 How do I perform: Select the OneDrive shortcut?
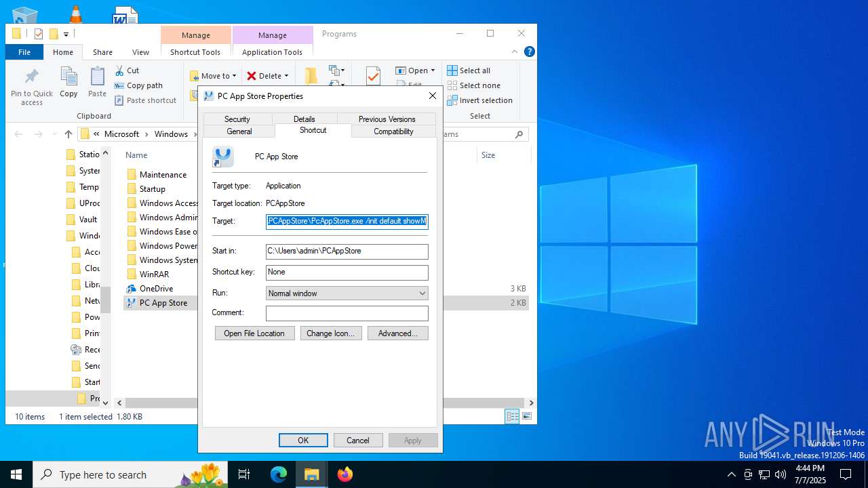tap(156, 289)
